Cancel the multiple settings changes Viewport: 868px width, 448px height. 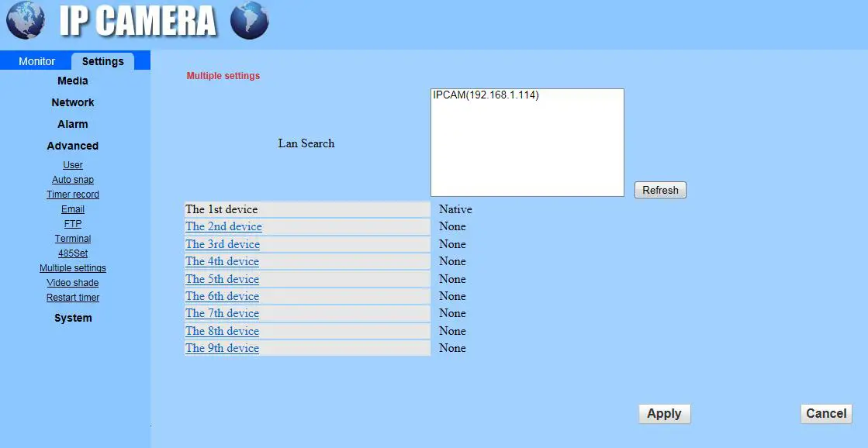(825, 413)
